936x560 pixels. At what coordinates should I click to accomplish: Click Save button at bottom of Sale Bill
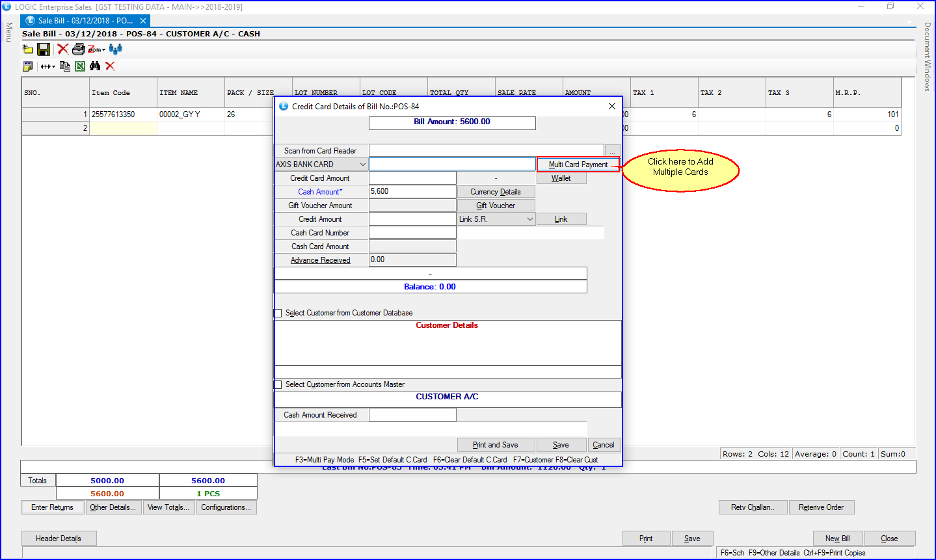[693, 539]
